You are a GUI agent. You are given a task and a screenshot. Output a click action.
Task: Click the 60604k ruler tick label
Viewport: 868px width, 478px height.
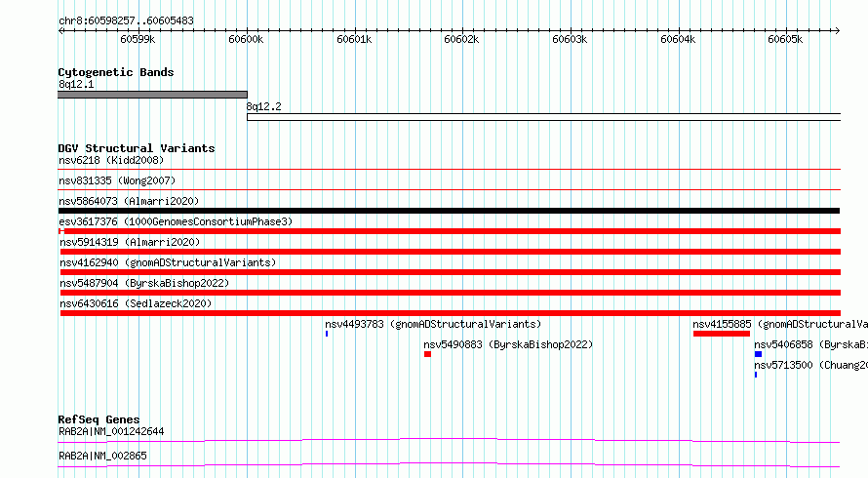pos(678,39)
